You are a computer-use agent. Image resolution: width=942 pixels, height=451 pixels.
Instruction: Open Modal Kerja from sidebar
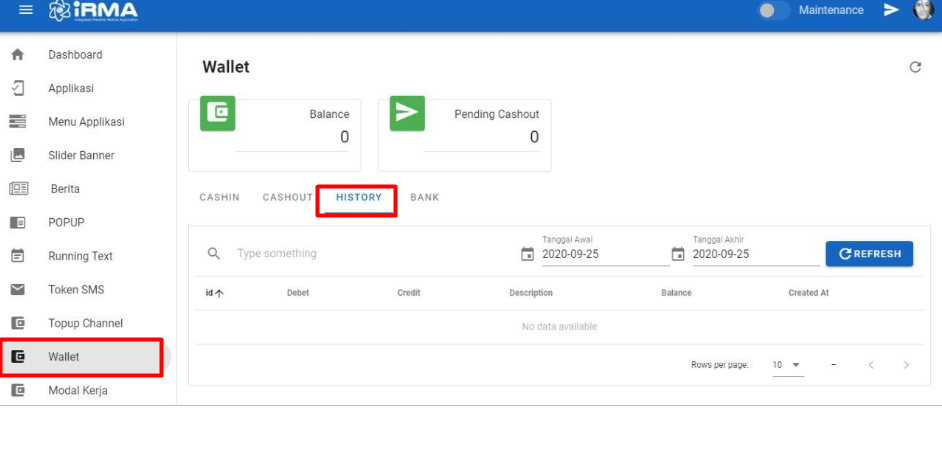point(78,391)
